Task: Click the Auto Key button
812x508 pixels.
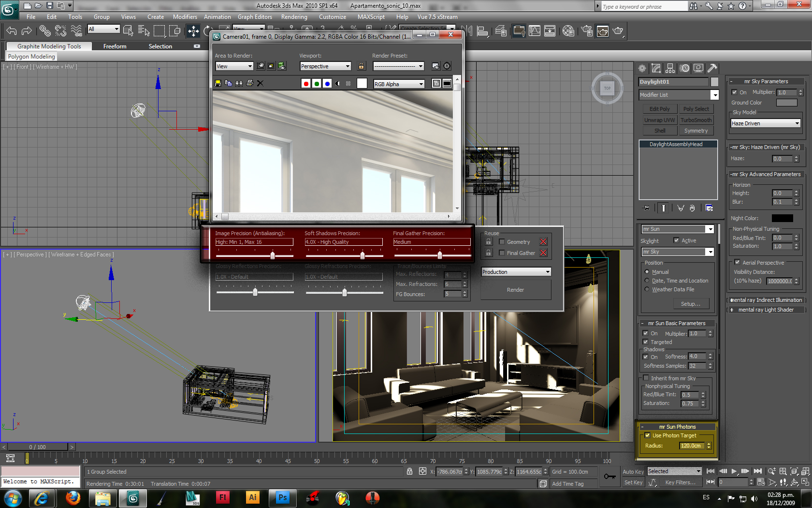Action: coord(633,472)
